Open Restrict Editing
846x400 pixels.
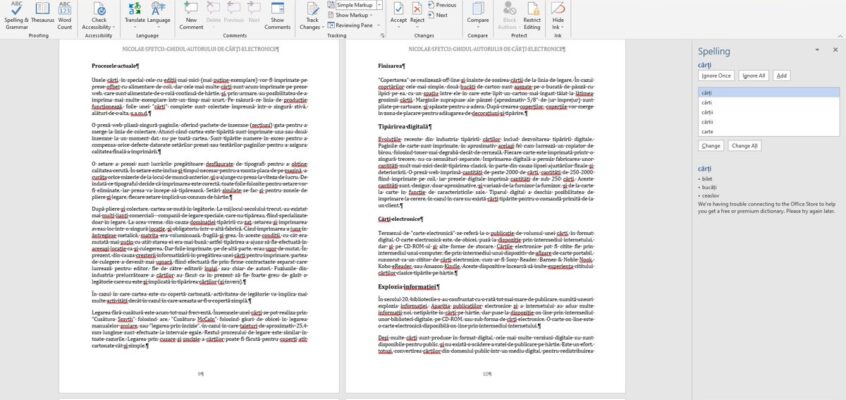tap(532, 15)
